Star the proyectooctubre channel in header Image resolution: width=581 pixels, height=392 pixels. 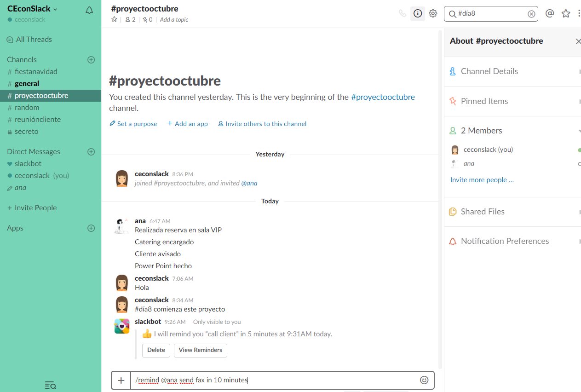coord(114,19)
